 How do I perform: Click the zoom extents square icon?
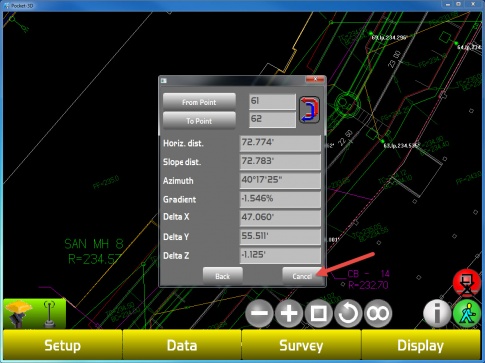(x=318, y=313)
